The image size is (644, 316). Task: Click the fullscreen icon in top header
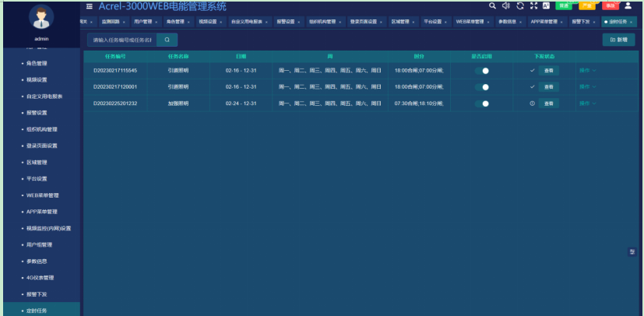tap(533, 5)
